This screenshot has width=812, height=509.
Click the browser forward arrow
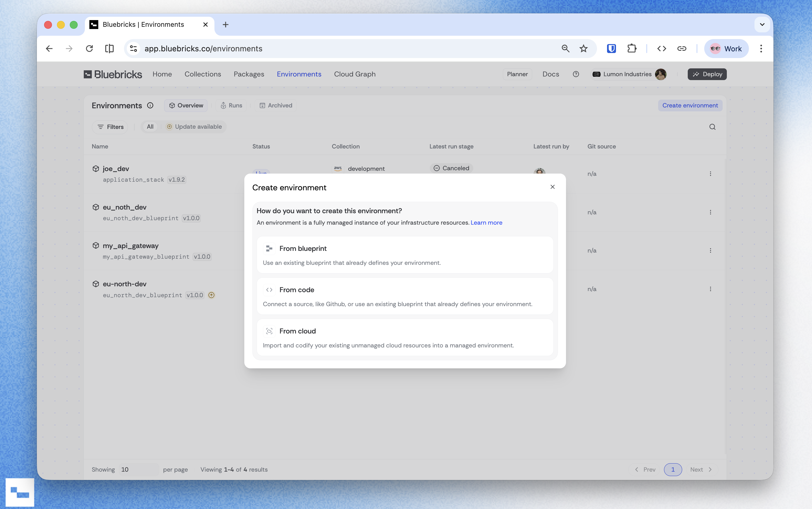[69, 49]
